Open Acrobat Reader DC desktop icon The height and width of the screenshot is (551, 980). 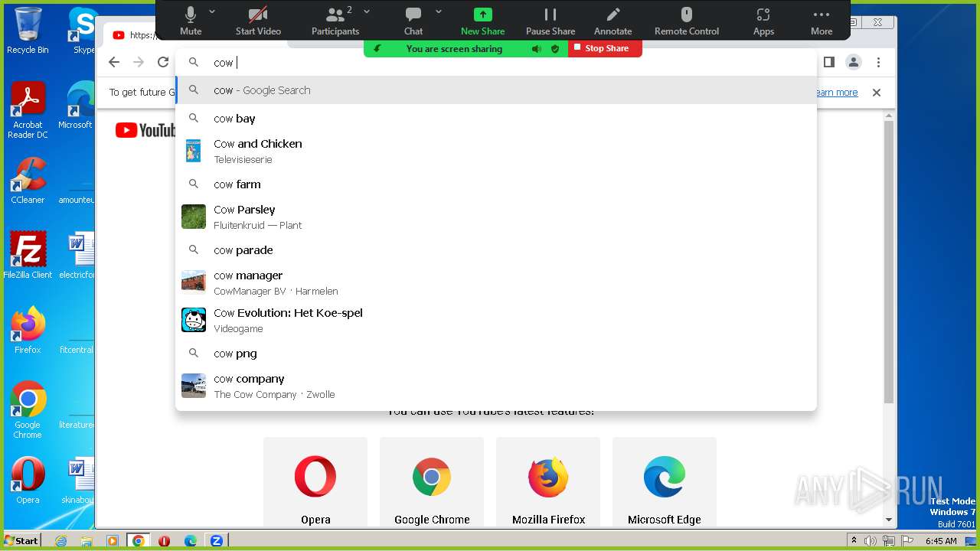[x=28, y=111]
